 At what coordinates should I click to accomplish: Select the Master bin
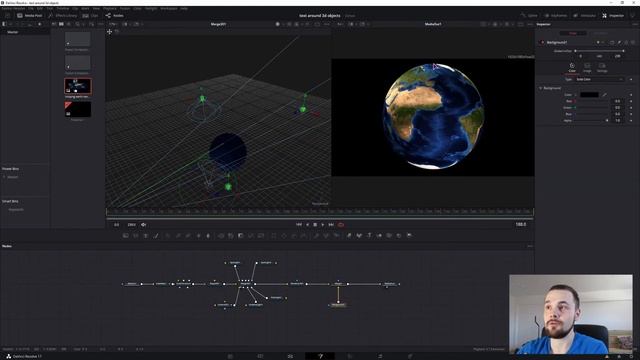[13, 32]
